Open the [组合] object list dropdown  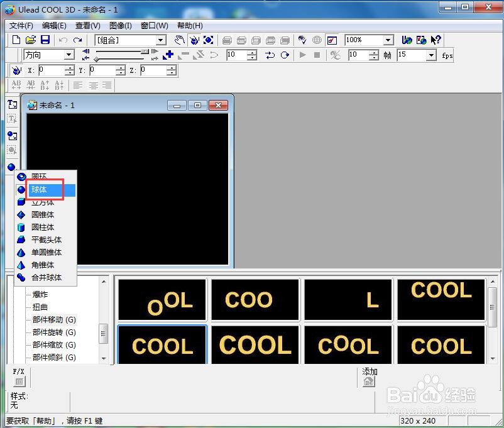161,40
